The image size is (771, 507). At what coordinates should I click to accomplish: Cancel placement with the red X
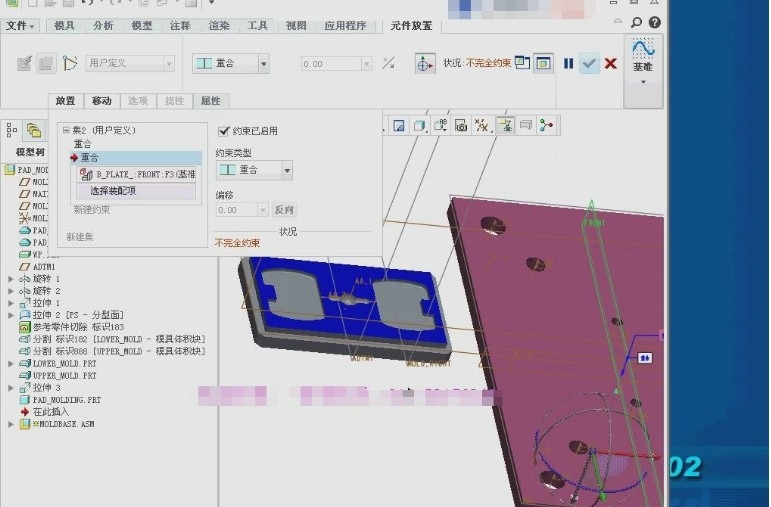[x=611, y=63]
